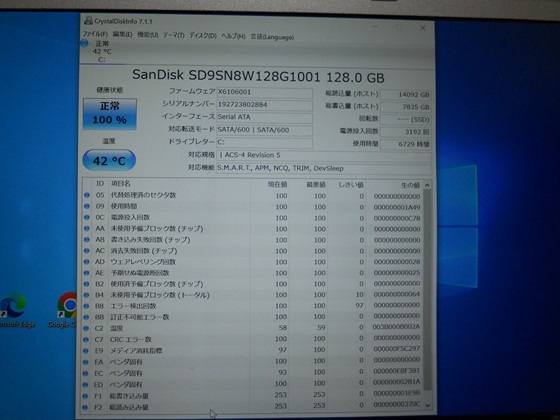Click the 正常 100 % health status button
Image resolution: width=560 pixels, height=420 pixels.
click(110, 114)
